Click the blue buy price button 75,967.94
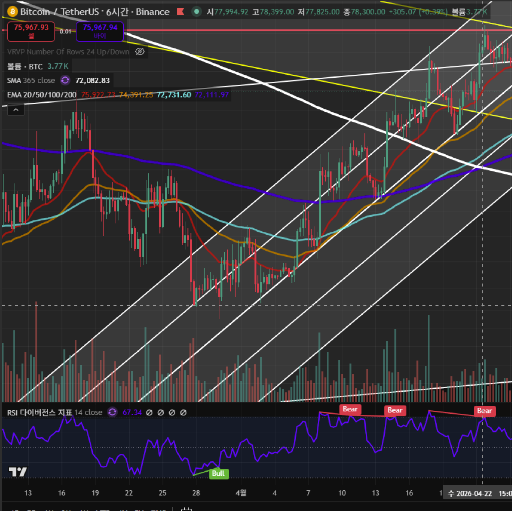The image size is (512, 511). (100, 31)
